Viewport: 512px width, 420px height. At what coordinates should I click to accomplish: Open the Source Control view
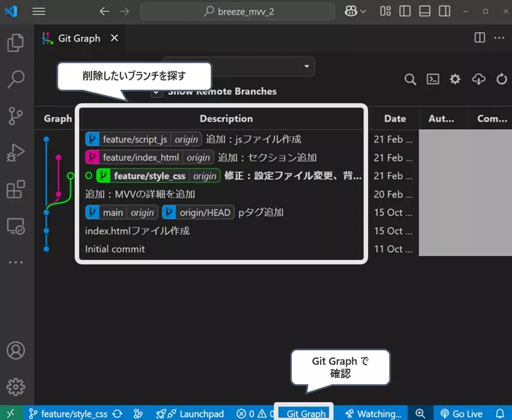click(x=15, y=116)
